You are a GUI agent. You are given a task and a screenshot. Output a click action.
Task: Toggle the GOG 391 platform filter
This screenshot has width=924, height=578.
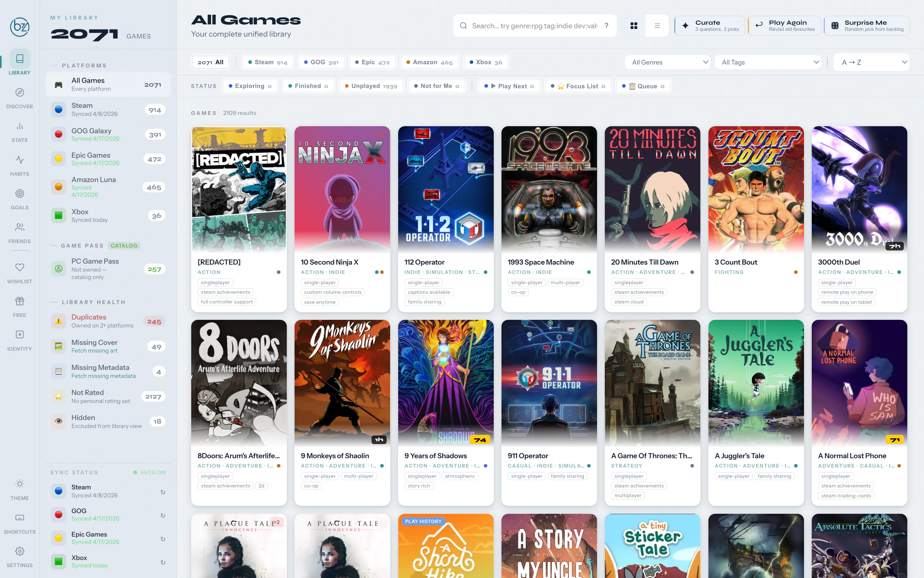[x=321, y=62]
